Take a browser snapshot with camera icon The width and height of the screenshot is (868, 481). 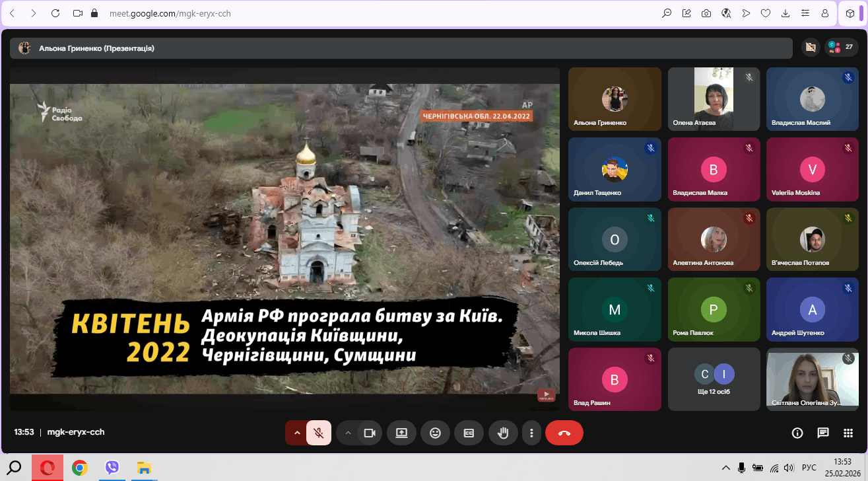[x=706, y=13]
